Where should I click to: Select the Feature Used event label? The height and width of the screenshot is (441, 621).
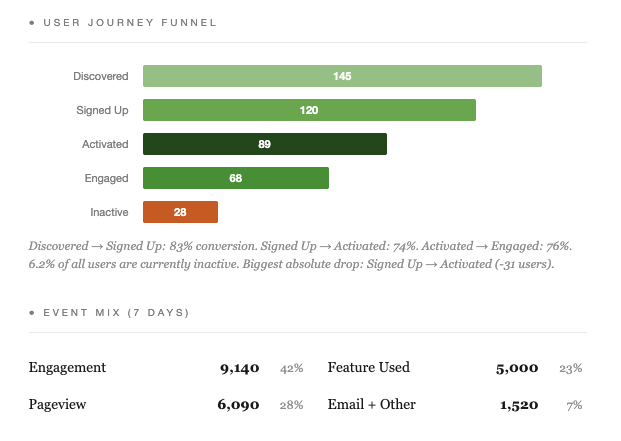coord(368,368)
